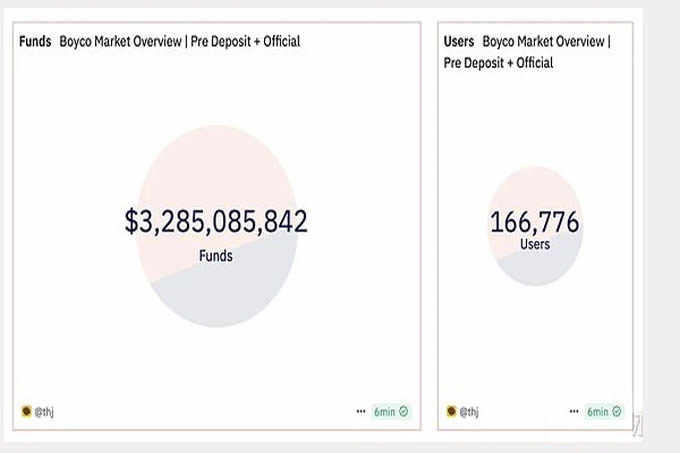Click the 6min refresh check icon in Users panel
680x453 pixels.
click(x=617, y=411)
